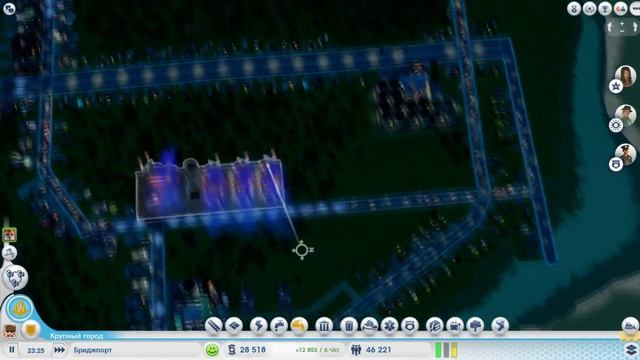Select the Bulldoze tool
Viewport: 640px width, 360px height.
click(x=630, y=326)
